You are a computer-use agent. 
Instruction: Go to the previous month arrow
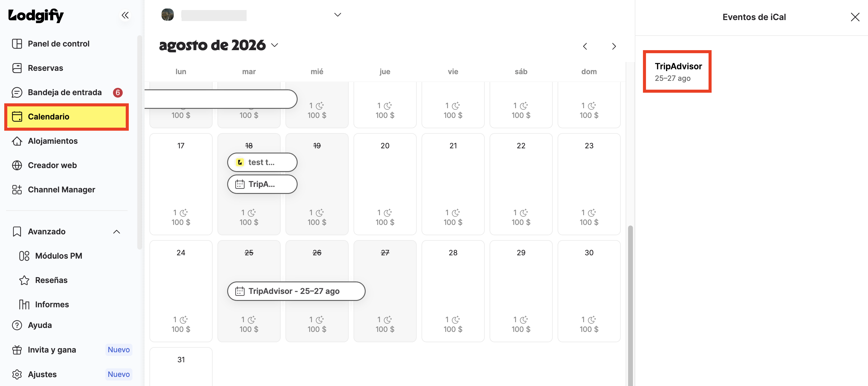585,46
